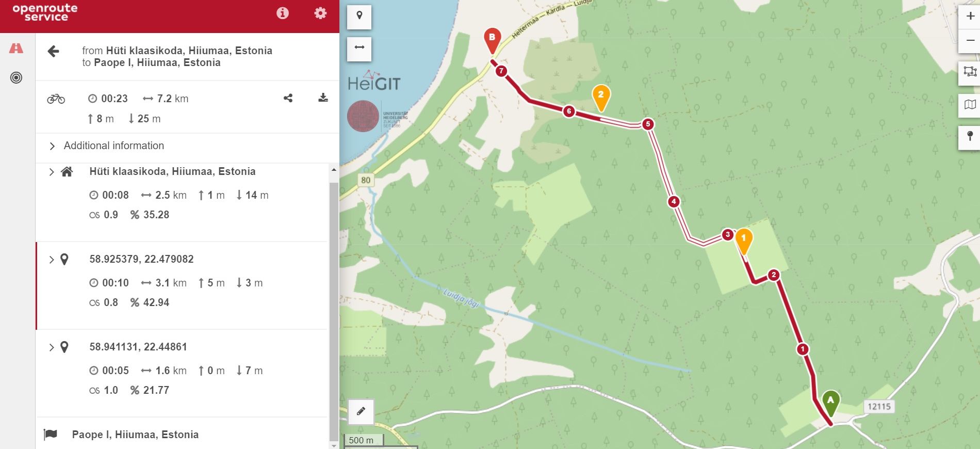This screenshot has height=449, width=980.
Task: Zoom in on the map
Action: [970, 16]
